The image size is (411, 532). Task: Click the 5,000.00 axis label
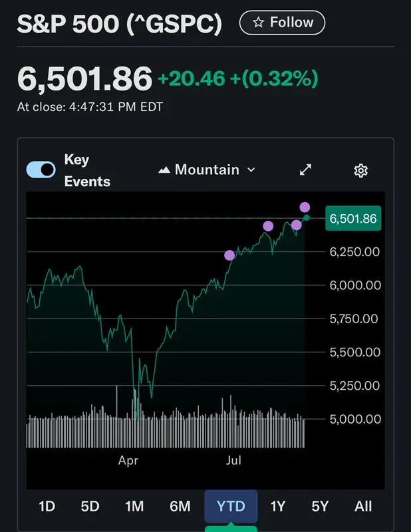(x=355, y=419)
